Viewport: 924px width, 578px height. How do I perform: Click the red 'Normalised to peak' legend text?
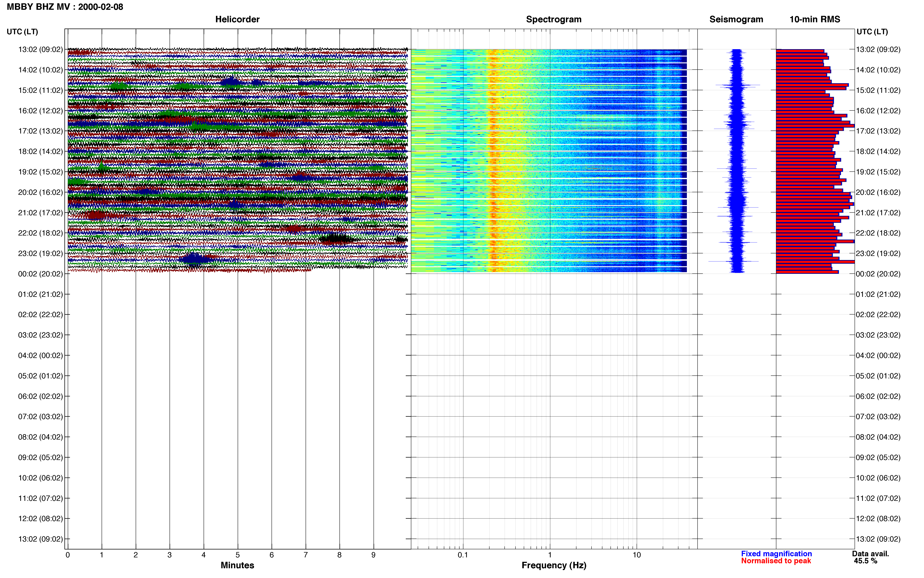pos(776,561)
